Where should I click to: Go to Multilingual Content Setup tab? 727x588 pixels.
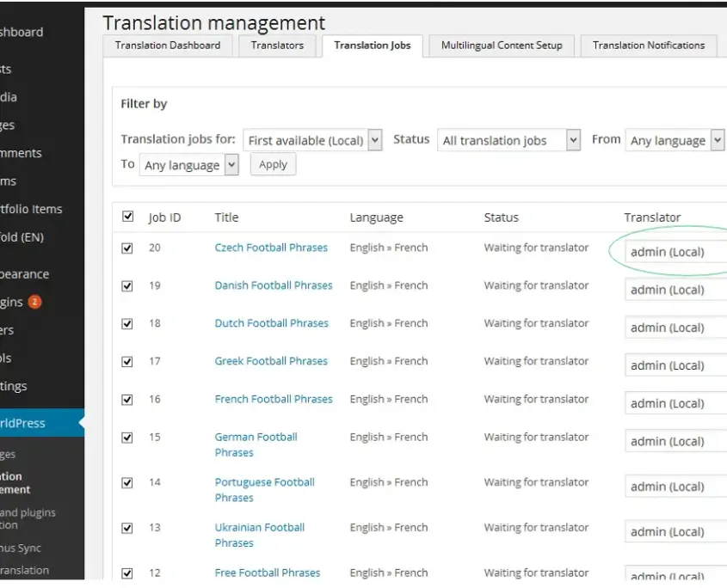tap(502, 46)
